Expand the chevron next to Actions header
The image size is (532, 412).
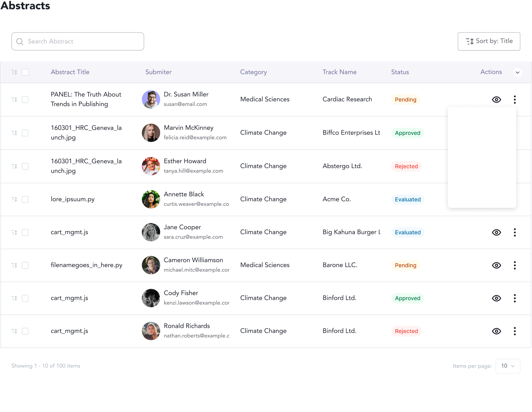[517, 72]
